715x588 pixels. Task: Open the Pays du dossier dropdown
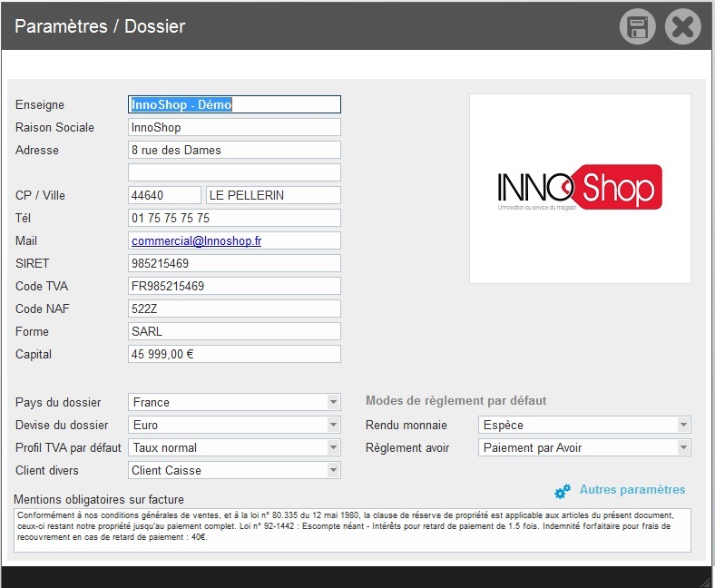(x=234, y=402)
